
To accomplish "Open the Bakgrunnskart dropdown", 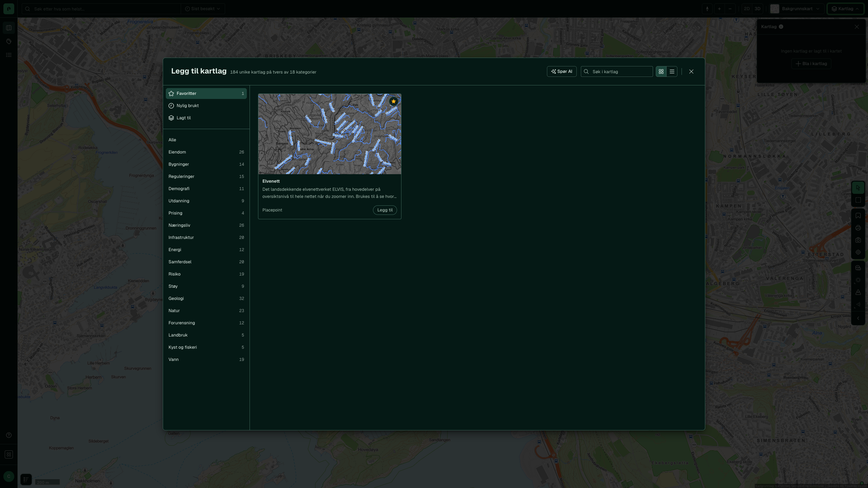I will [x=797, y=9].
